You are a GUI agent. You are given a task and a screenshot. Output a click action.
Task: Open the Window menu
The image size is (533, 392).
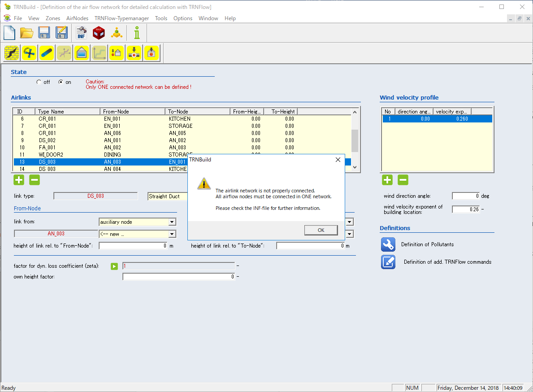click(x=208, y=18)
